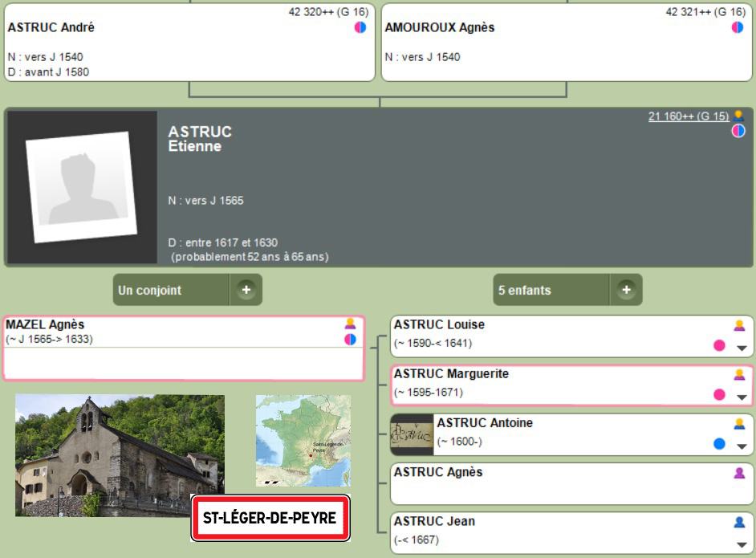Add a child with the 5 enfants plus
The width and height of the screenshot is (756, 558).
coord(626,290)
